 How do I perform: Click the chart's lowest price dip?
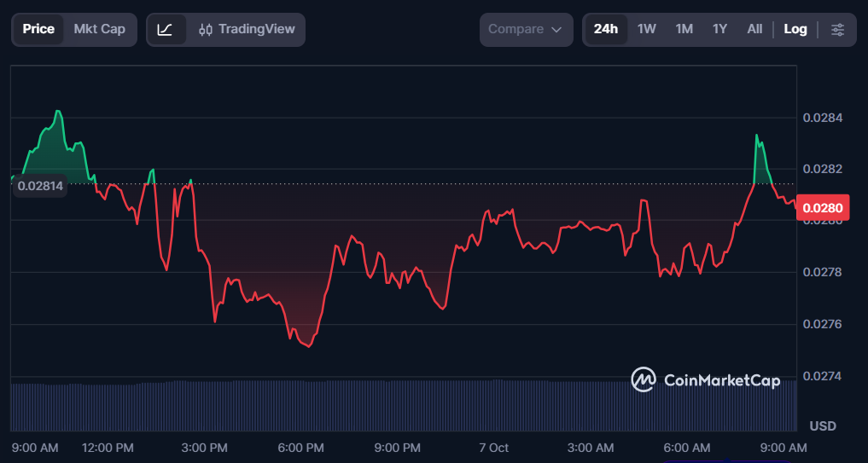[308, 346]
